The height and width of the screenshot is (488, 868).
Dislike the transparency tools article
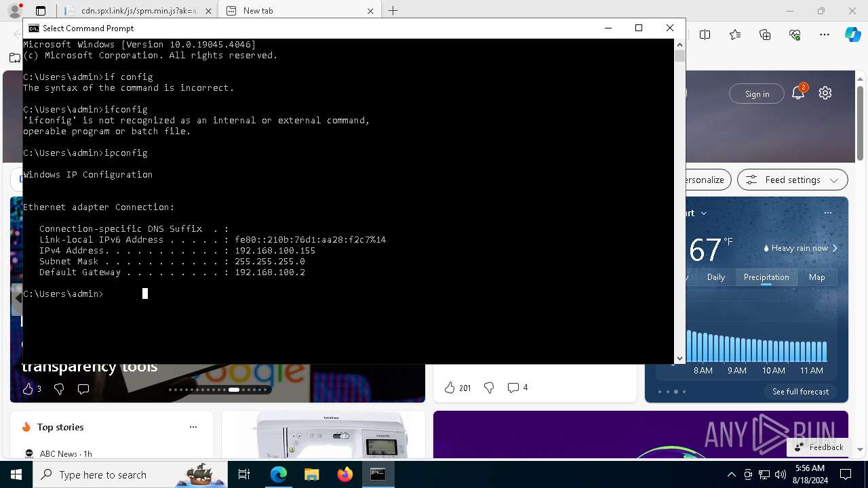point(59,388)
